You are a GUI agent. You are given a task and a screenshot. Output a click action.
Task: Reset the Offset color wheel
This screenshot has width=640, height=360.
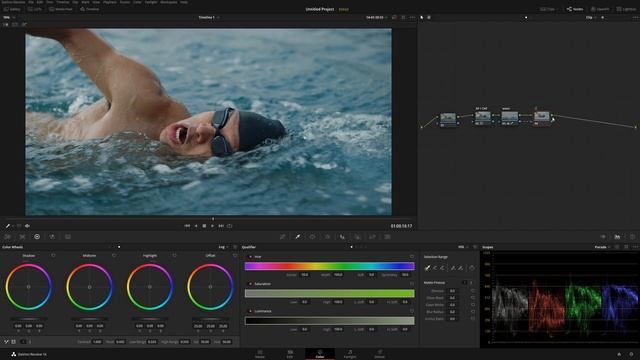(235, 256)
